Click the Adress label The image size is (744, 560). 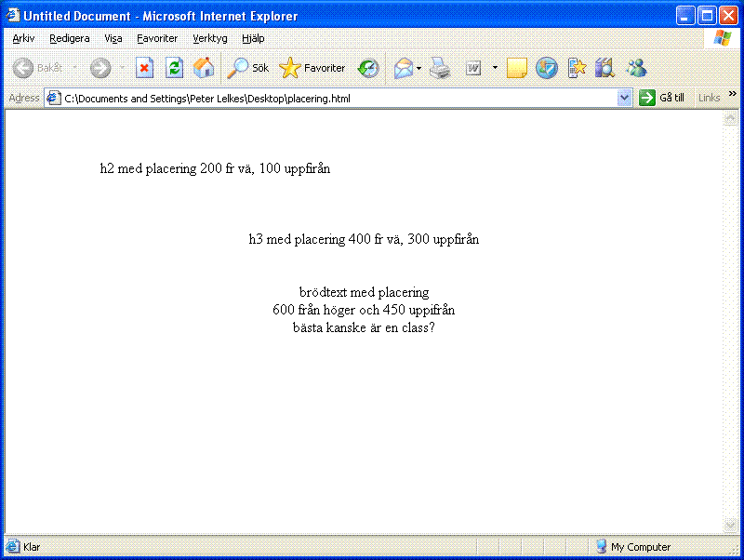(24, 98)
